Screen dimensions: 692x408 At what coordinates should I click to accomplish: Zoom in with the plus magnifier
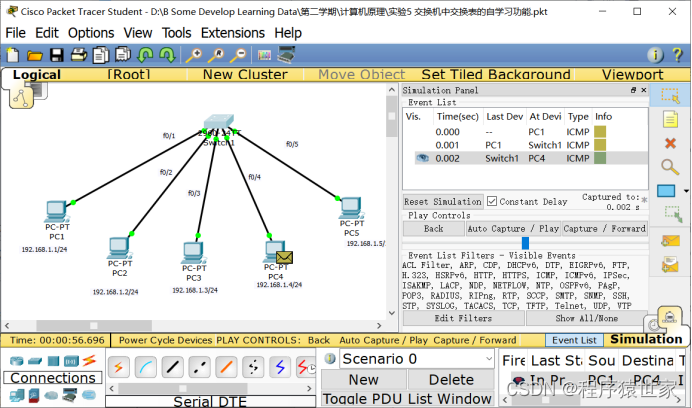tap(193, 55)
